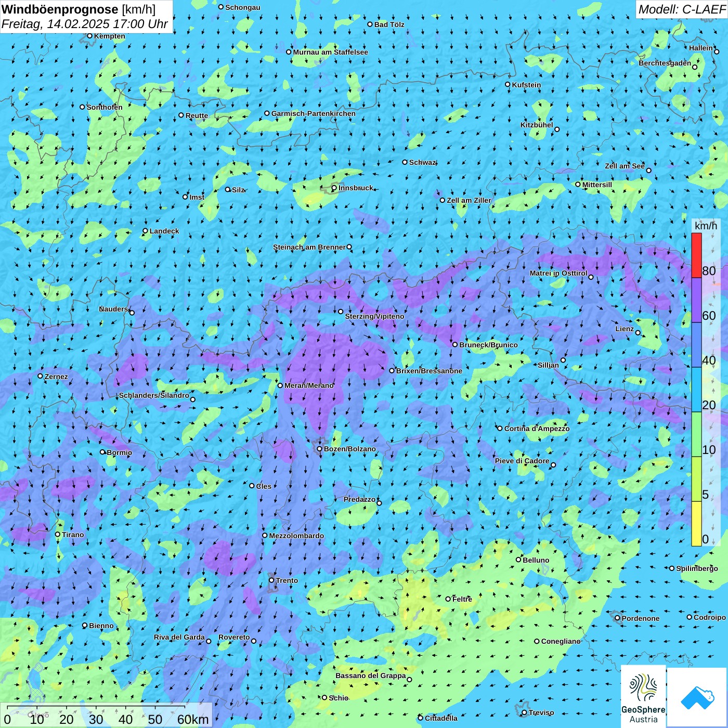Viewport: 728px width, 728px height.
Task: Click the date line Freitag, 14.02.2025 17:00 Uhr
Action: tap(85, 24)
